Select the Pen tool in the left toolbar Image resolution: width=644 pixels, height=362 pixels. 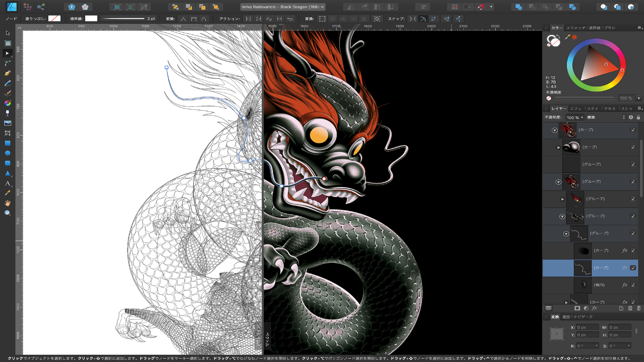(x=7, y=73)
